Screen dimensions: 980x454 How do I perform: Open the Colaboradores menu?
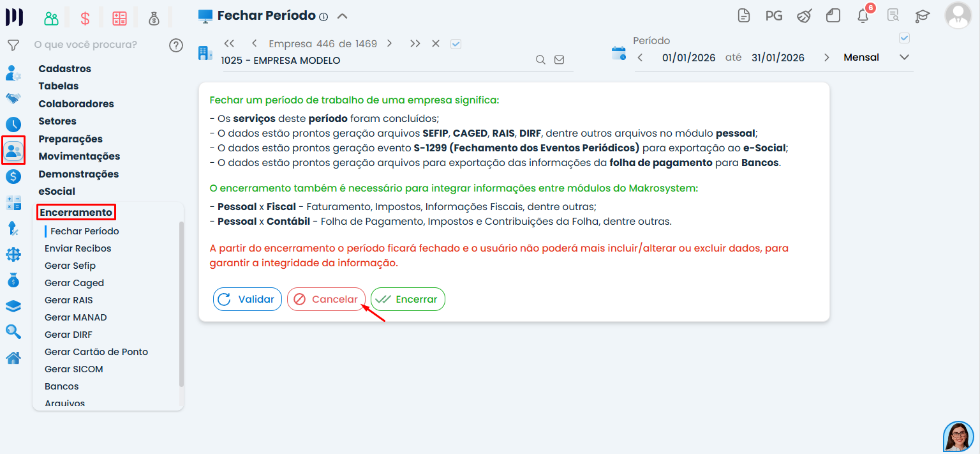tap(77, 104)
